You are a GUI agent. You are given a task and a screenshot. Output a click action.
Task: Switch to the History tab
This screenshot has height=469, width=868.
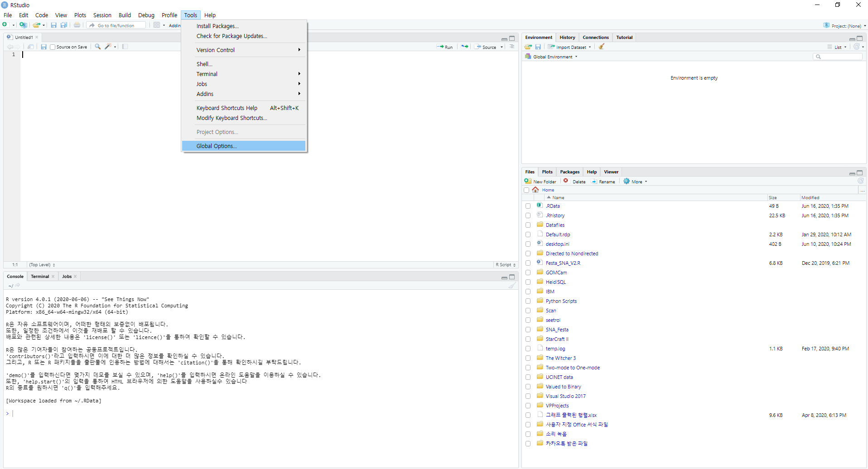point(567,38)
